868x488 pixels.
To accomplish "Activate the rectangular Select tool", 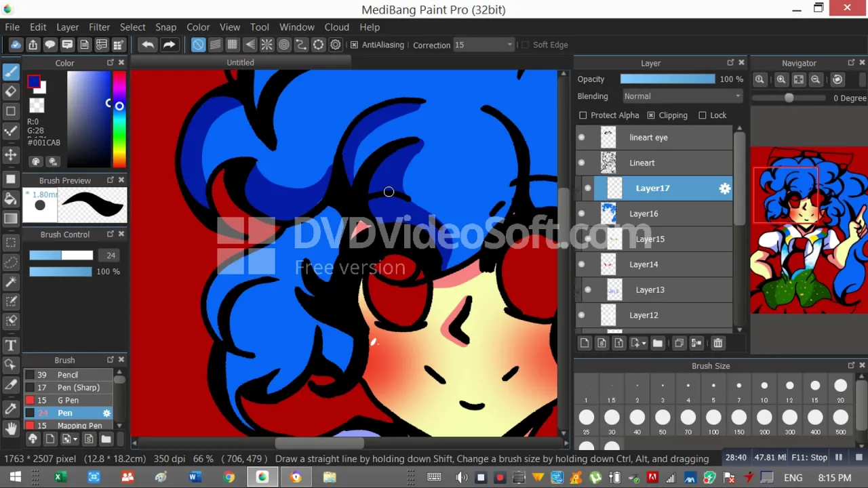I will (x=11, y=242).
